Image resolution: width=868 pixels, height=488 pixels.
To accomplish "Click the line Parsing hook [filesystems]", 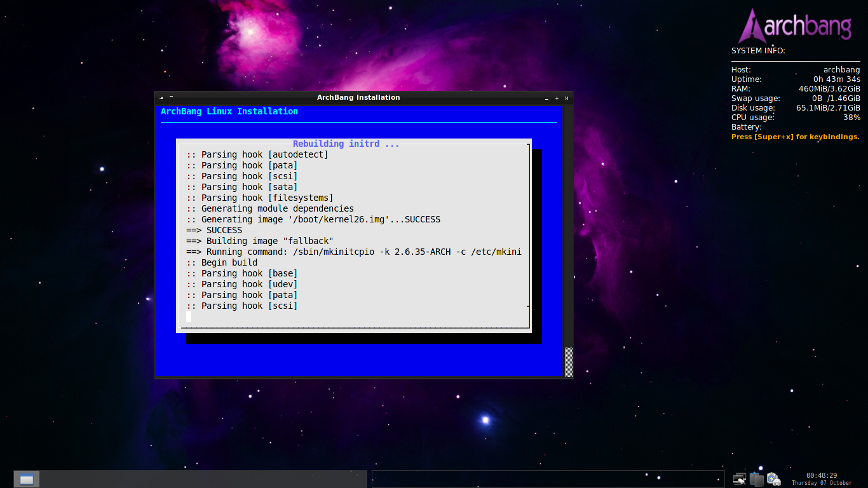I will coord(260,198).
